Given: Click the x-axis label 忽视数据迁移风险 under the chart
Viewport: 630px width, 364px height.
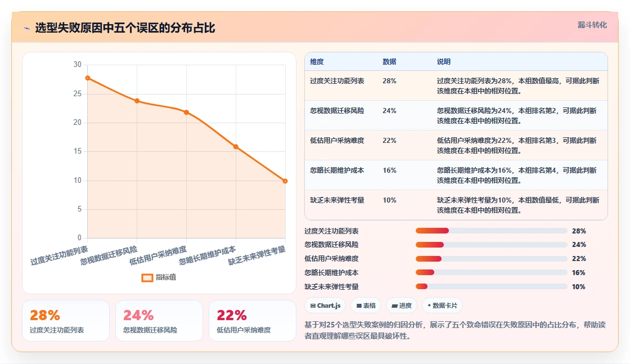Looking at the screenshot, I should tap(109, 255).
